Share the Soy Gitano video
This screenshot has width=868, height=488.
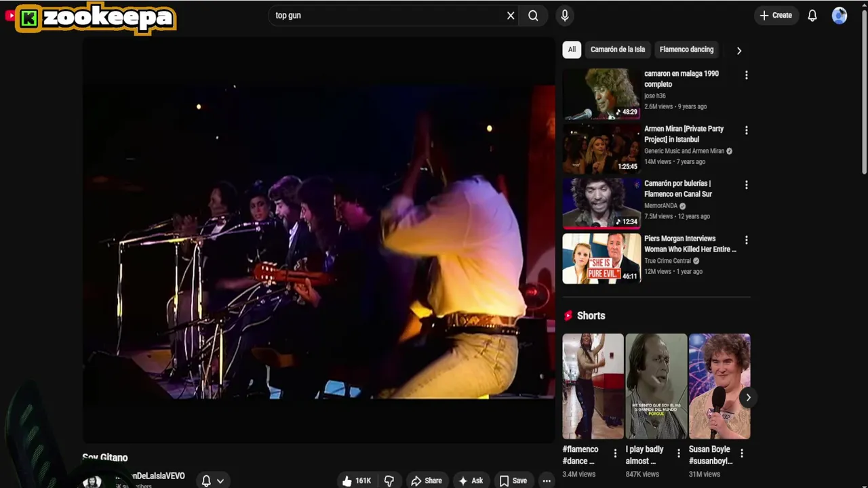(426, 481)
